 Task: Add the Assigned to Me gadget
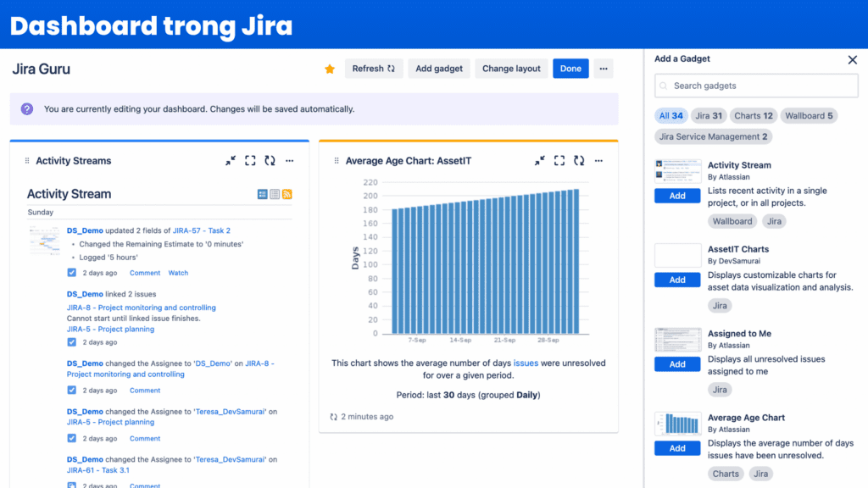(677, 364)
